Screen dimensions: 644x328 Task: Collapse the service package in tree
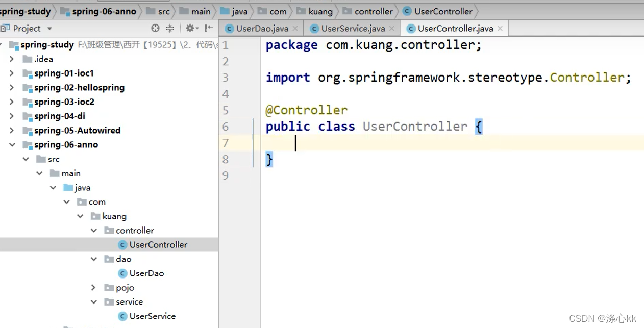coord(94,302)
